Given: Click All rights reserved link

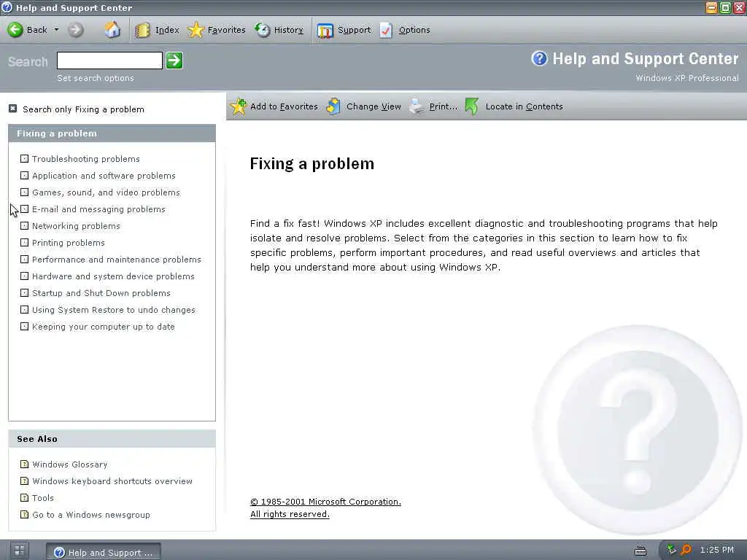Looking at the screenshot, I should click(x=290, y=514).
